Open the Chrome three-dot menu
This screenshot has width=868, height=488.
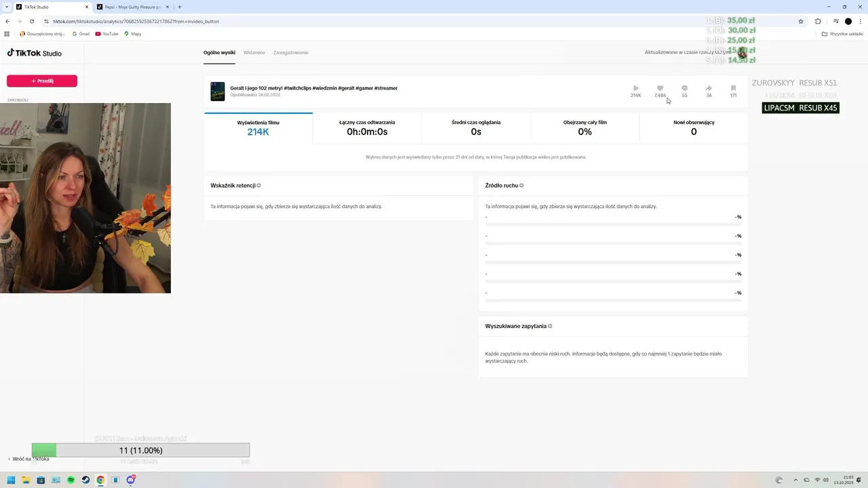pyautogui.click(x=861, y=21)
